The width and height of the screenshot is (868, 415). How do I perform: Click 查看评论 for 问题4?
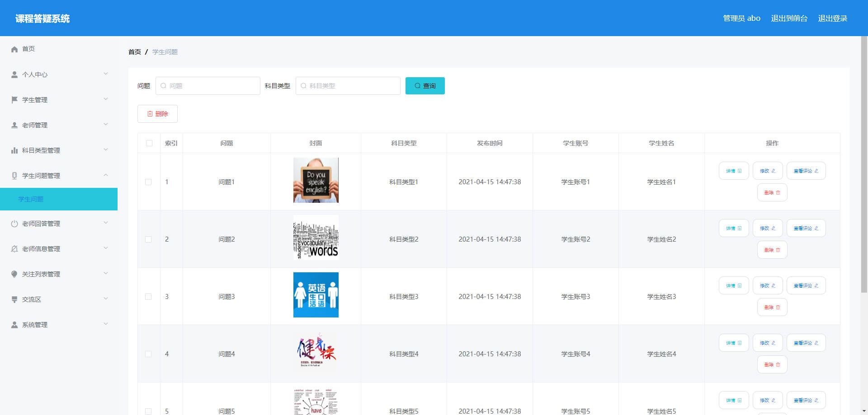tap(806, 343)
